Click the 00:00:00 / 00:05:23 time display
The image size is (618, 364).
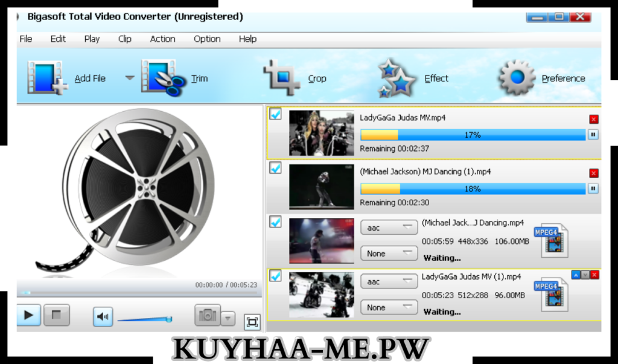(226, 285)
